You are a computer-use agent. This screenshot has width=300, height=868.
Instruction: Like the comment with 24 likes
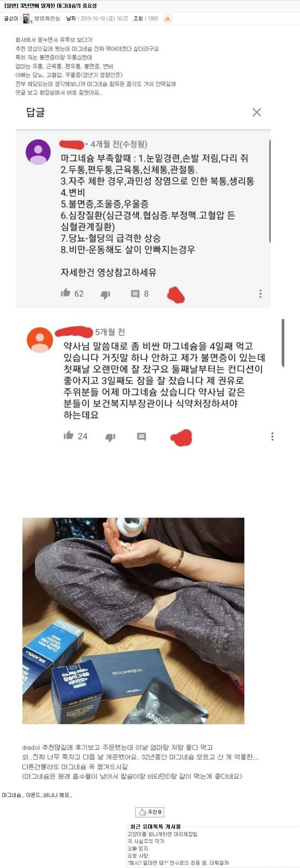(x=68, y=435)
